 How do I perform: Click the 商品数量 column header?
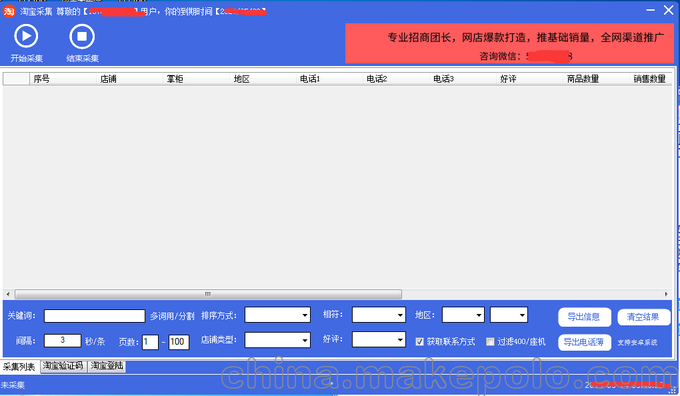click(x=596, y=79)
